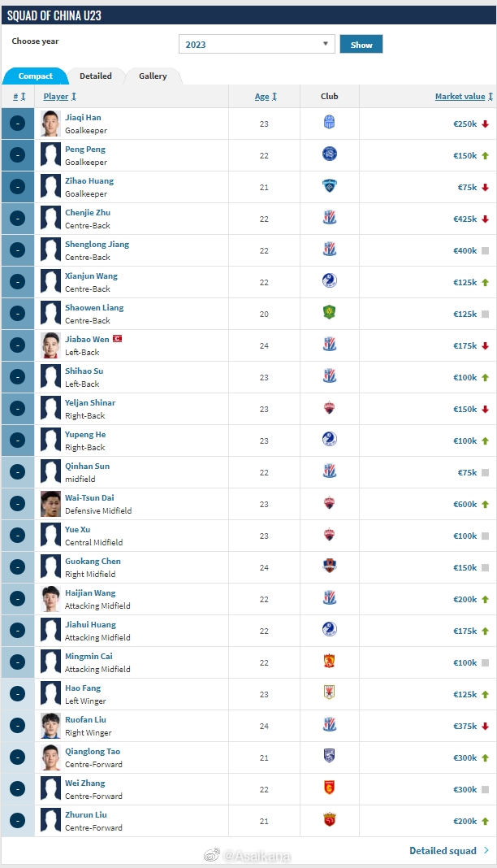The height and width of the screenshot is (868, 497).
Task: Click dropdown arrow of year selector
Action: click(x=326, y=44)
